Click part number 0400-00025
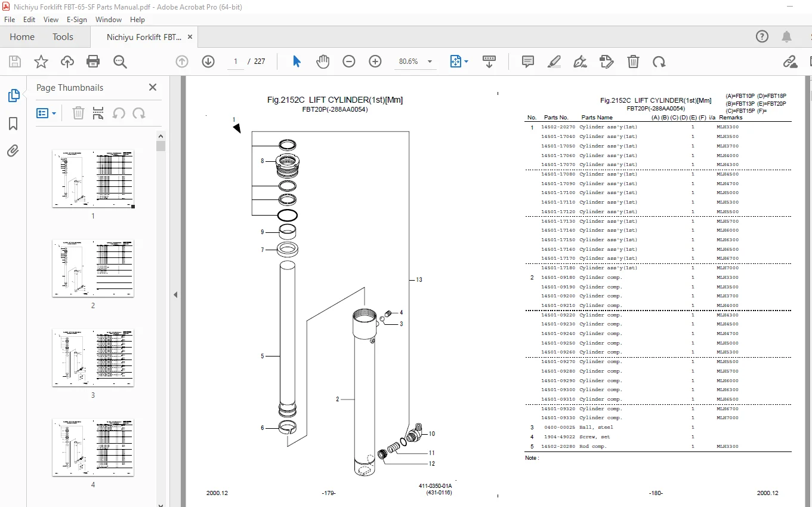The image size is (812, 507). coord(560,427)
